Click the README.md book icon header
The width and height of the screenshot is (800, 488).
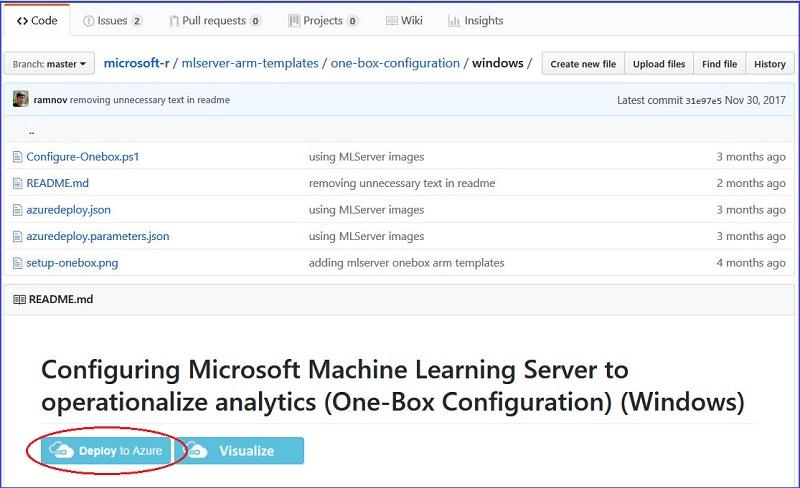(19, 300)
